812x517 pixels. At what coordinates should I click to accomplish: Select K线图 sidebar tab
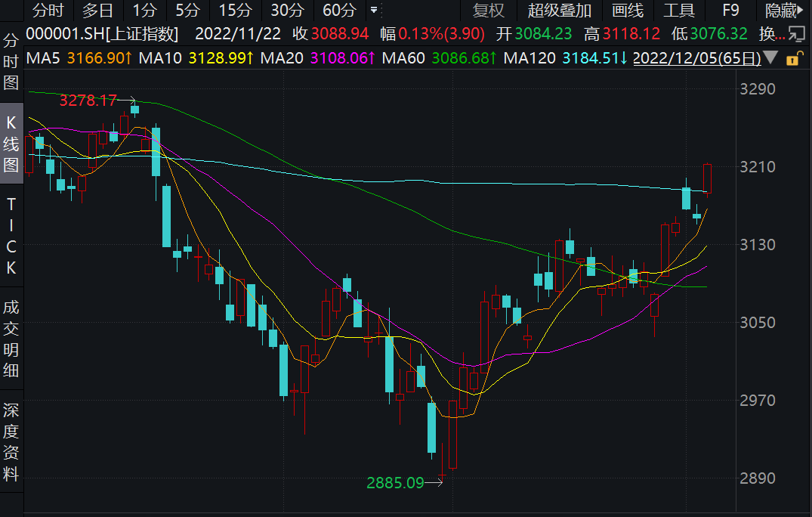click(x=11, y=144)
